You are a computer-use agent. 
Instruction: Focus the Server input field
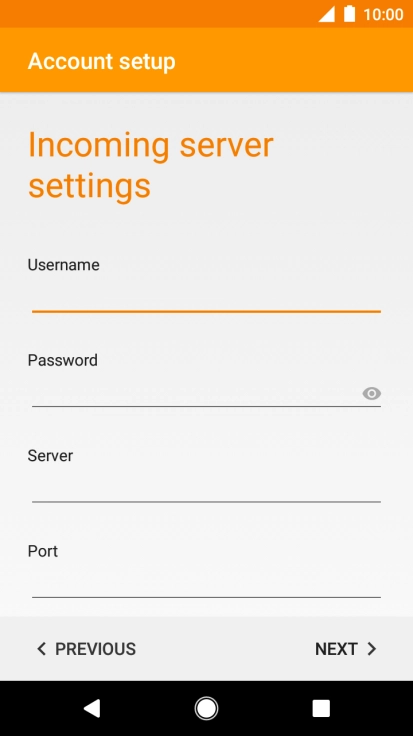coord(206,488)
